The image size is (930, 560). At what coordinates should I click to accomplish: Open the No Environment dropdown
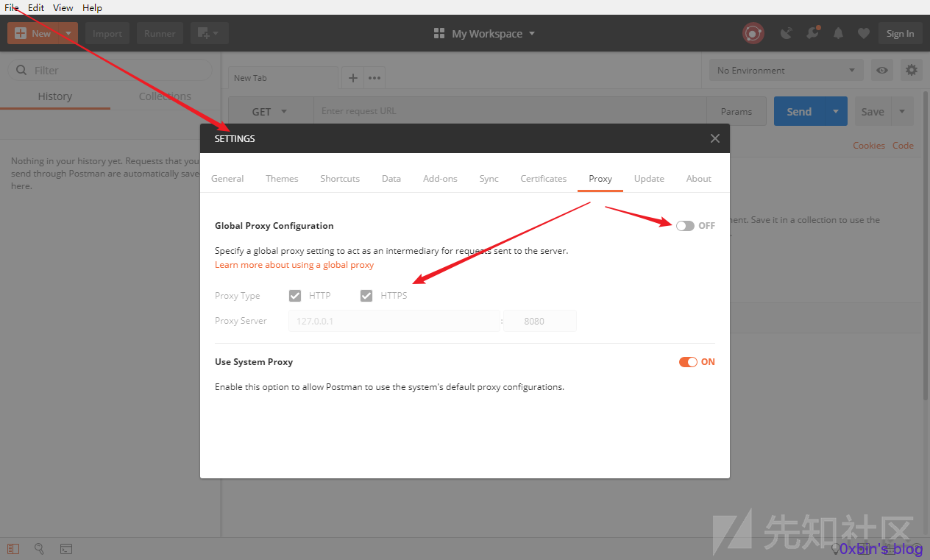coord(787,71)
